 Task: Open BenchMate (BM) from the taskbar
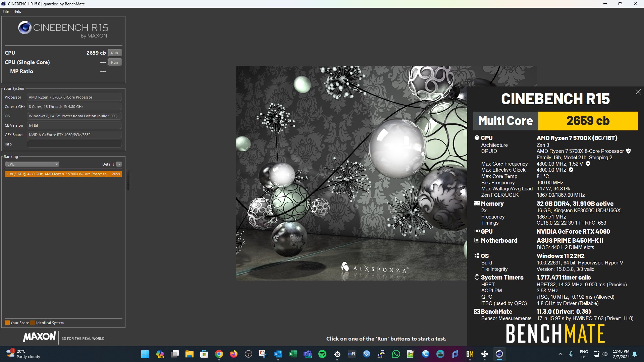pyautogui.click(x=470, y=354)
